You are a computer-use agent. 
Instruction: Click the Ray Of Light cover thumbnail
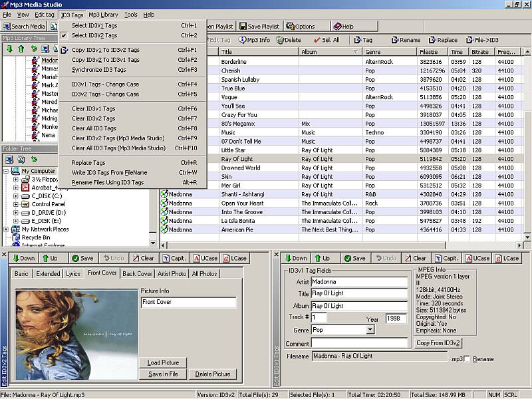(76, 334)
